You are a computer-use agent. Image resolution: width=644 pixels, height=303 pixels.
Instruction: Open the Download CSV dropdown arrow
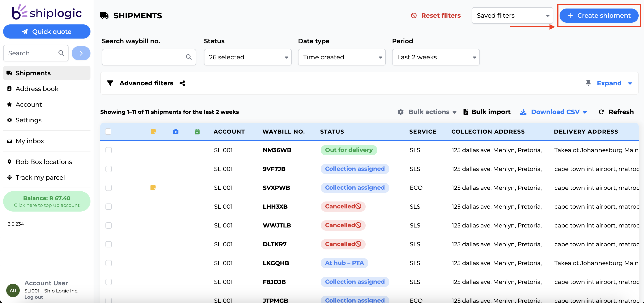(585, 112)
